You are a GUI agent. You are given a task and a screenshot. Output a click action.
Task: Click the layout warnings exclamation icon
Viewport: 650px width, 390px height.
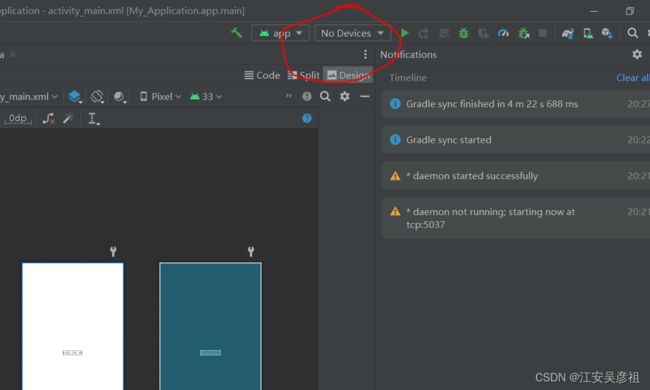(307, 96)
